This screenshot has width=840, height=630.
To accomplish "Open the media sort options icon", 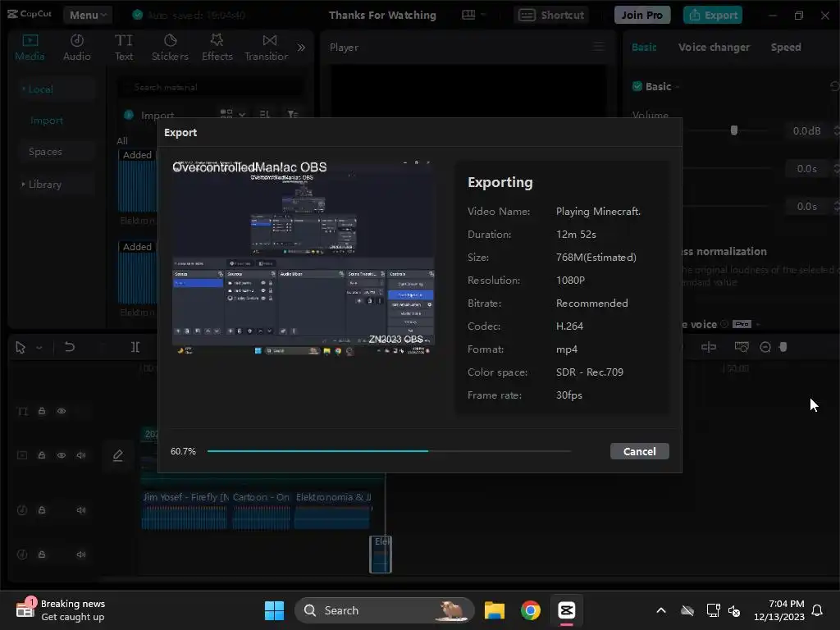I will click(x=265, y=114).
